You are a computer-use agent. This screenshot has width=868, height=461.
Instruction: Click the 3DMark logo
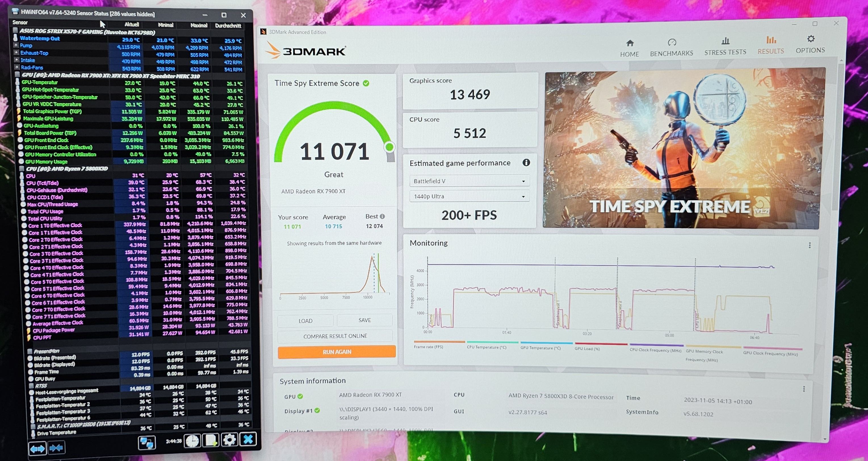(306, 51)
